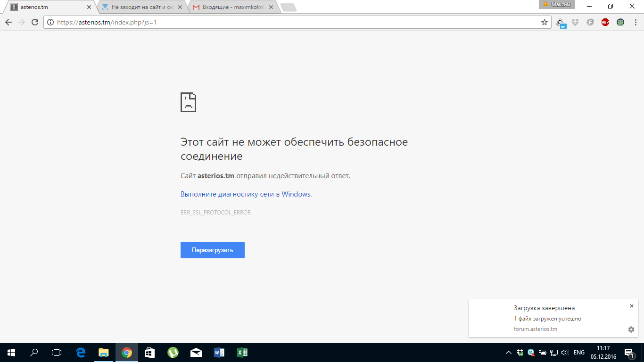This screenshot has width=644, height=362.
Task: Close the Gmail Входящие tab
Action: (270, 7)
